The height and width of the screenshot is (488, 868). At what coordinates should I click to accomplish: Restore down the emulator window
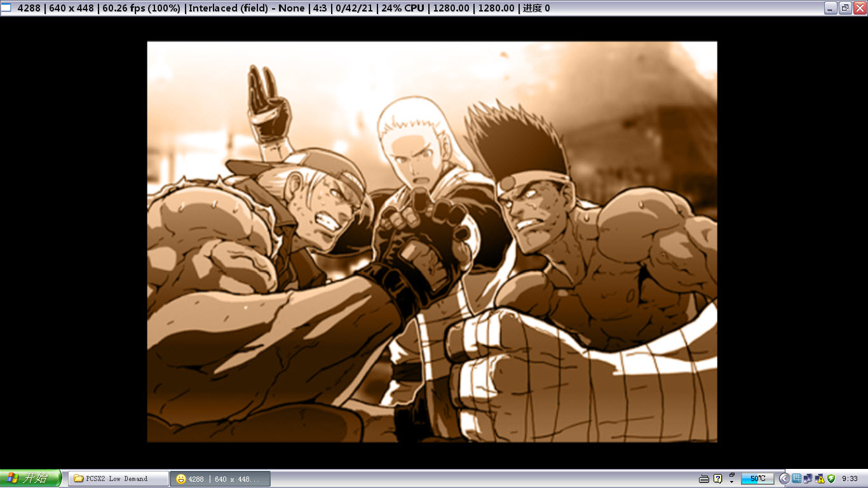[x=845, y=8]
